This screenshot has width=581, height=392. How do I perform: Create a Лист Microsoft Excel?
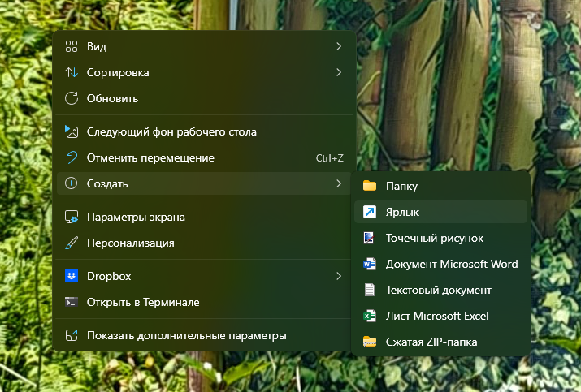pos(440,316)
